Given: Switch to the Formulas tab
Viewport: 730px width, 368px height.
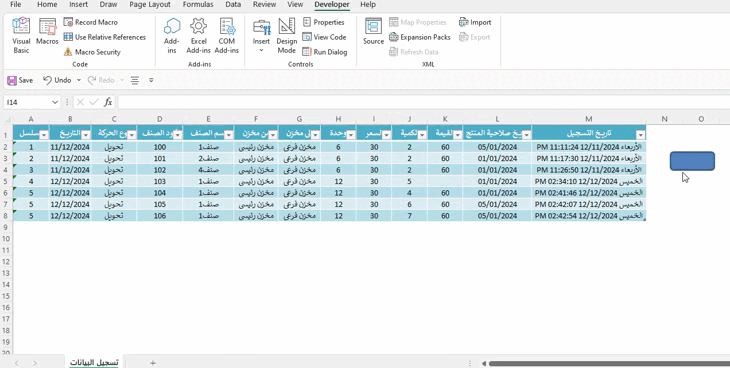Looking at the screenshot, I should [x=198, y=5].
